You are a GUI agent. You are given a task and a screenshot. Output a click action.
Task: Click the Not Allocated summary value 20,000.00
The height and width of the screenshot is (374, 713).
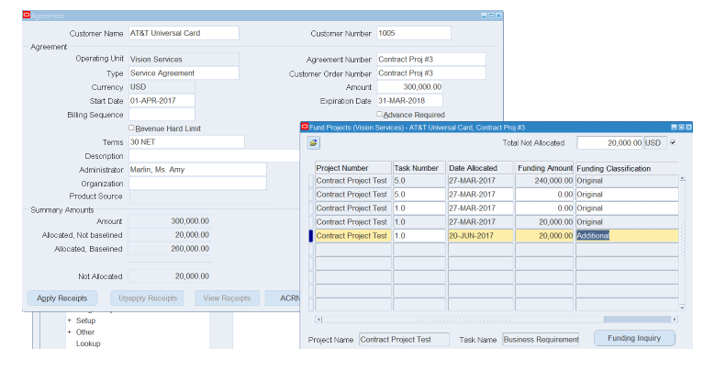click(x=169, y=276)
